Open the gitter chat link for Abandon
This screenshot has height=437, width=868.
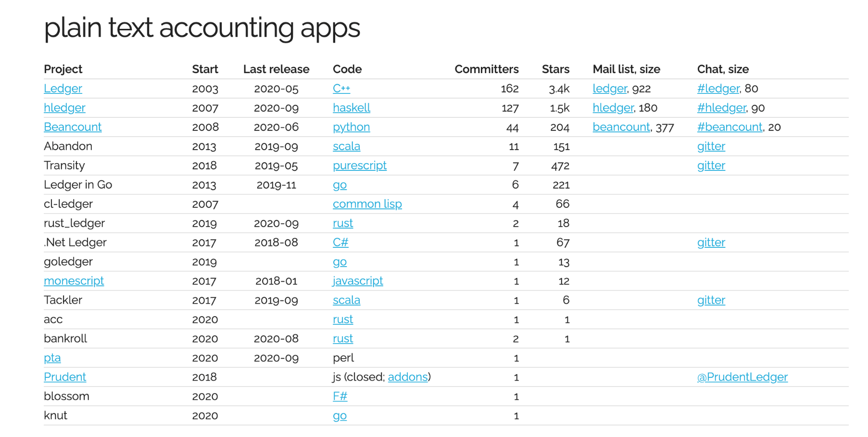click(711, 146)
